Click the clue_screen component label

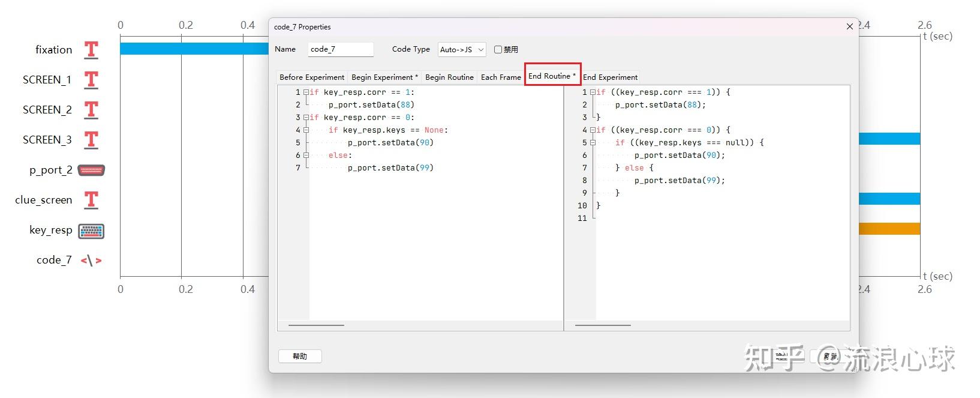[x=43, y=200]
